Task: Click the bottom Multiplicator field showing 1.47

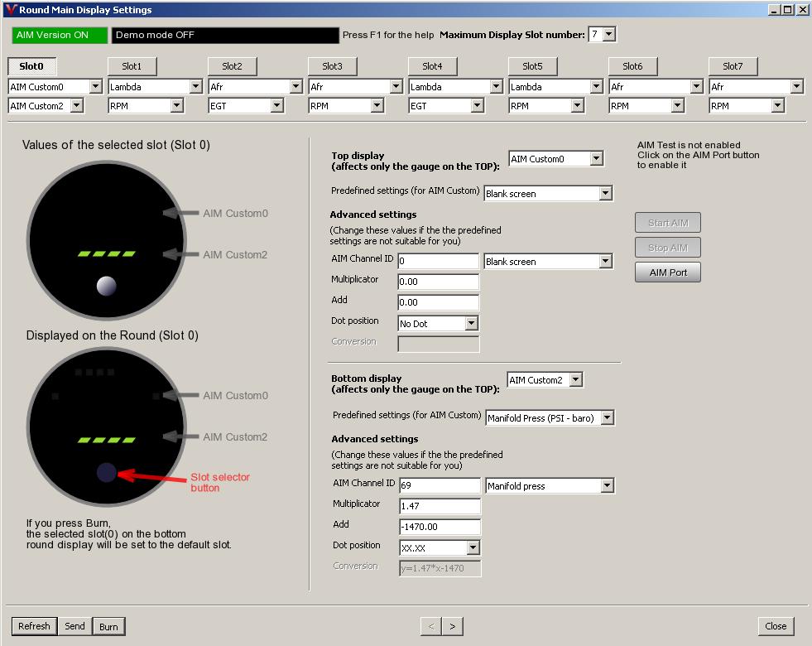Action: pyautogui.click(x=439, y=506)
